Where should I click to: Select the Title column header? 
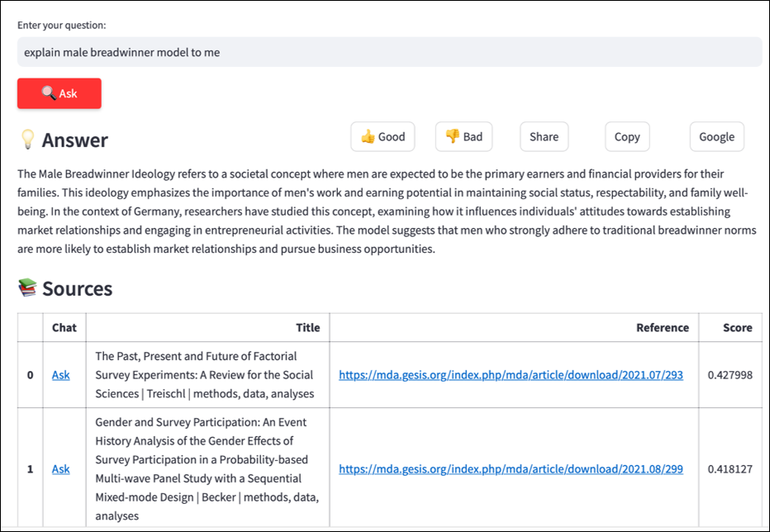click(x=307, y=328)
